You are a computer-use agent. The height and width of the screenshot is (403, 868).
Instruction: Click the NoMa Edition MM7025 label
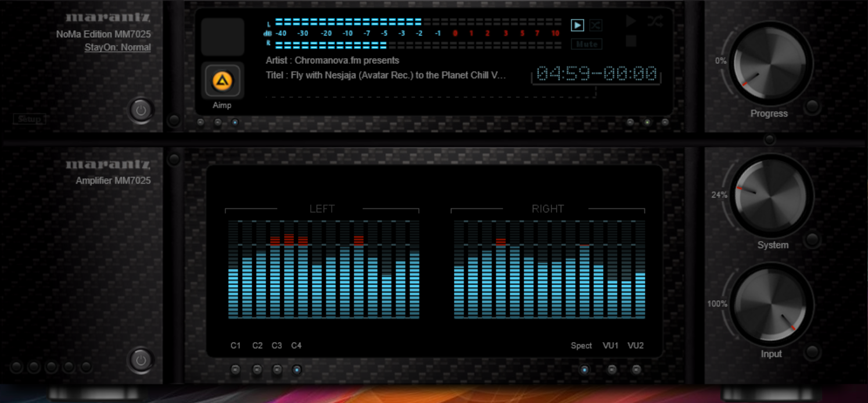103,34
